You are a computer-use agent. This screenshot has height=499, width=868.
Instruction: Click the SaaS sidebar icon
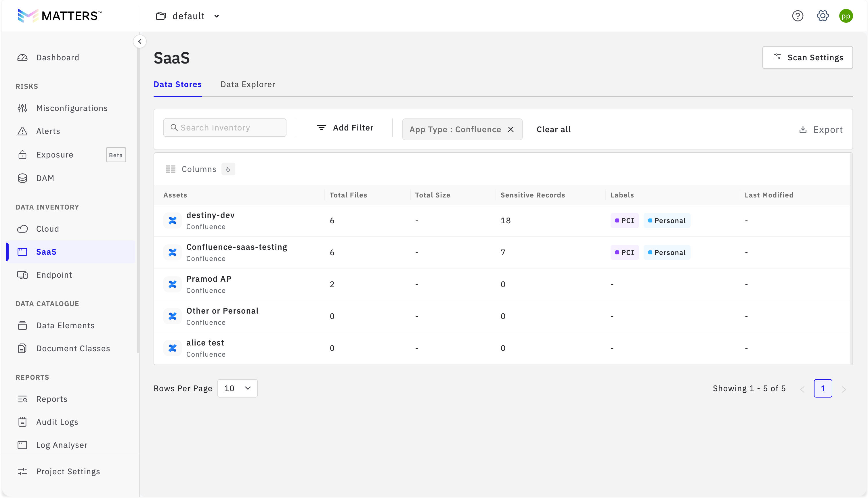[x=22, y=252]
